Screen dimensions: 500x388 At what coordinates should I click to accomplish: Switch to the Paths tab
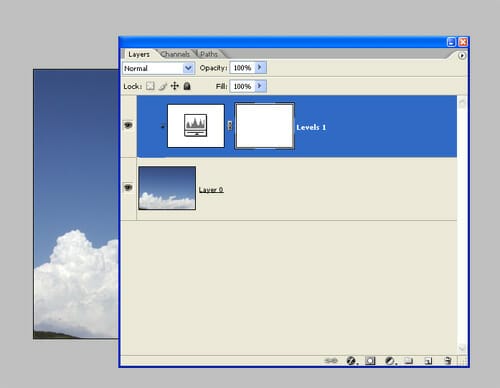pos(209,54)
